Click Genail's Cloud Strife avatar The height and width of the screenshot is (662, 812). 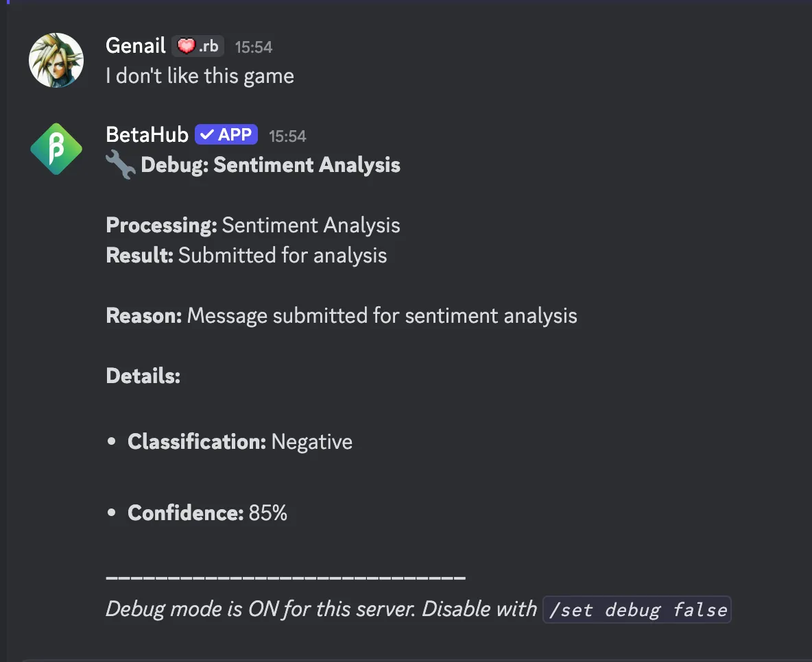pos(56,60)
